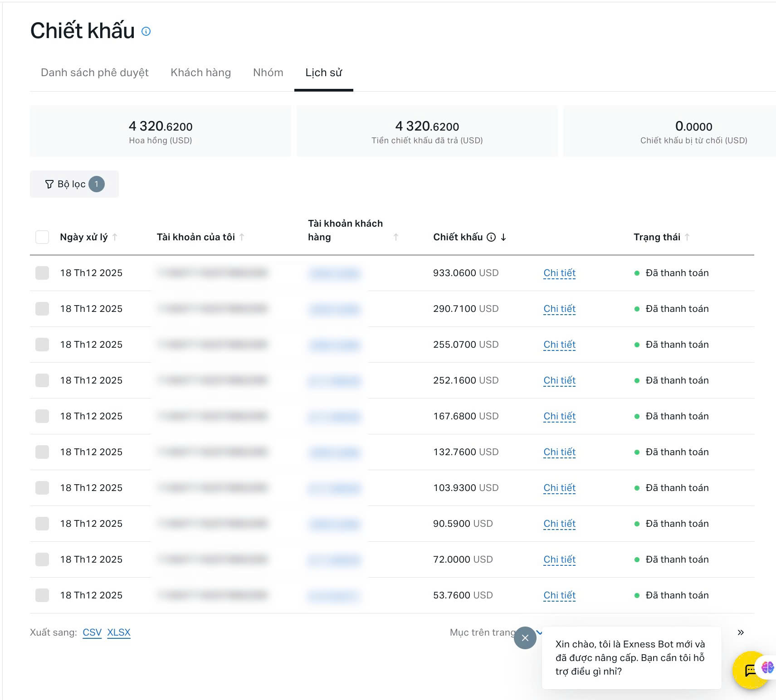Click Chi tiết on the 290.7100 USD row
Viewport: 776px width, 700px height.
click(x=559, y=309)
